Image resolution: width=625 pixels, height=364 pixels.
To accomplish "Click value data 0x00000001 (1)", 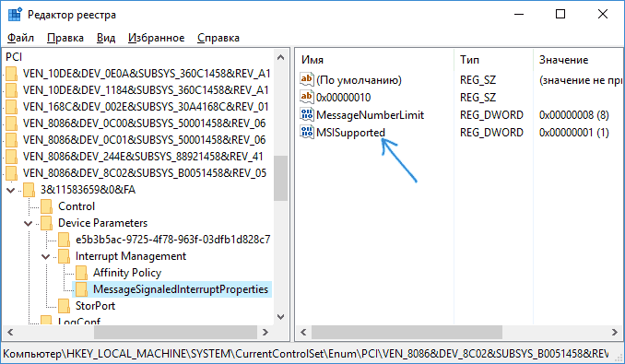I will [574, 132].
